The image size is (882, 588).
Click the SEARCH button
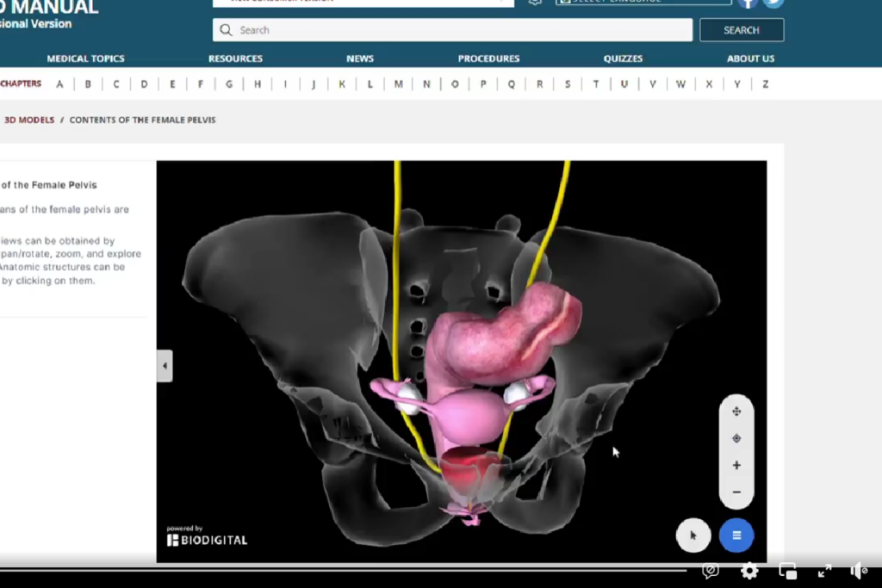coord(742,30)
